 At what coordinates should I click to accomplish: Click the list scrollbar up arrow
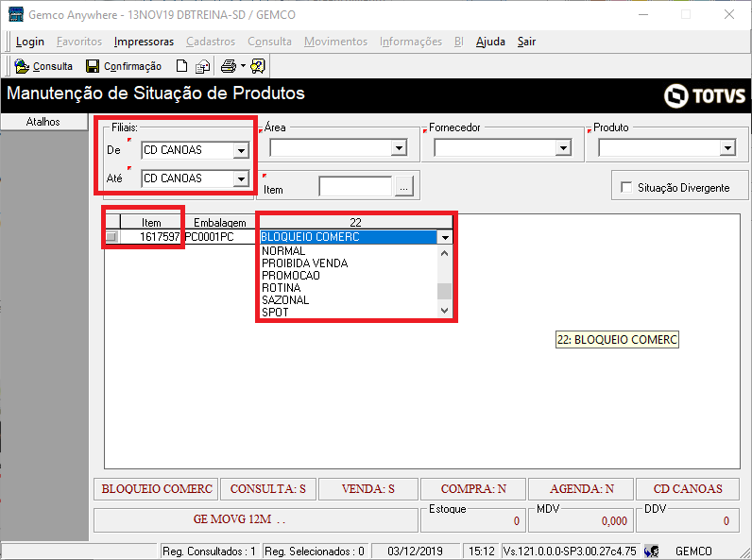point(445,253)
